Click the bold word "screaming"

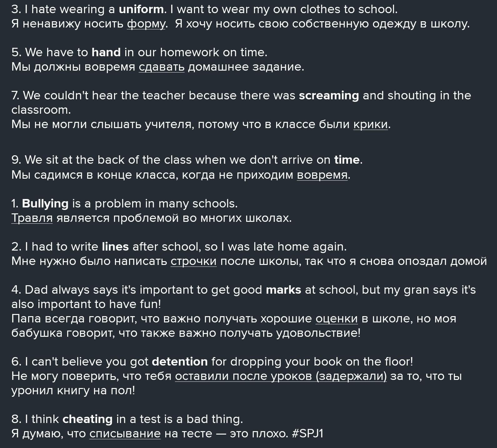(x=329, y=95)
